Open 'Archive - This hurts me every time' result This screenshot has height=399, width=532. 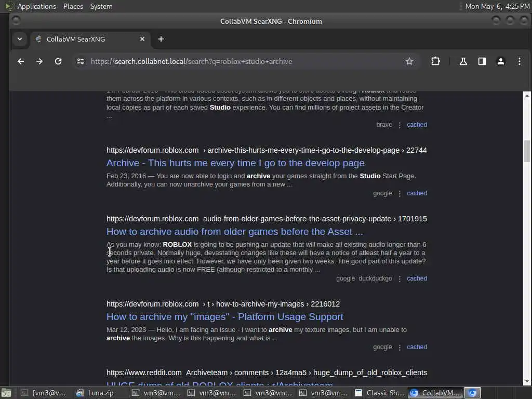(x=235, y=163)
